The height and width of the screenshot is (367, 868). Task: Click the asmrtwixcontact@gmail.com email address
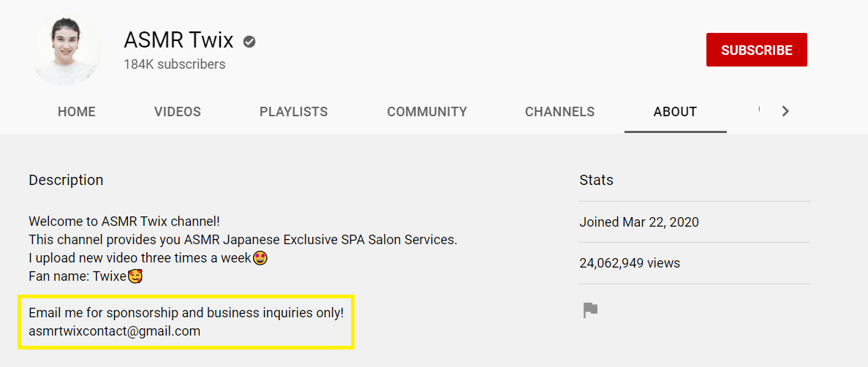pos(115,331)
